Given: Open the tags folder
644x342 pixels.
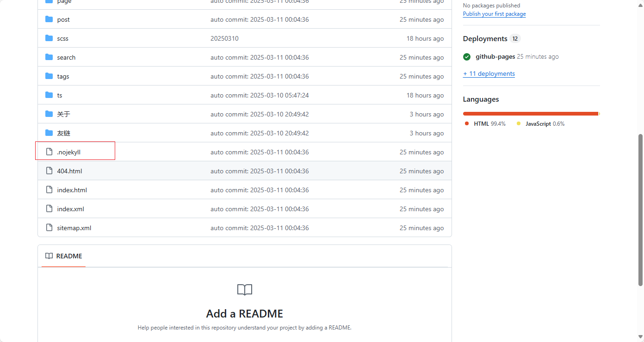Looking at the screenshot, I should (63, 76).
